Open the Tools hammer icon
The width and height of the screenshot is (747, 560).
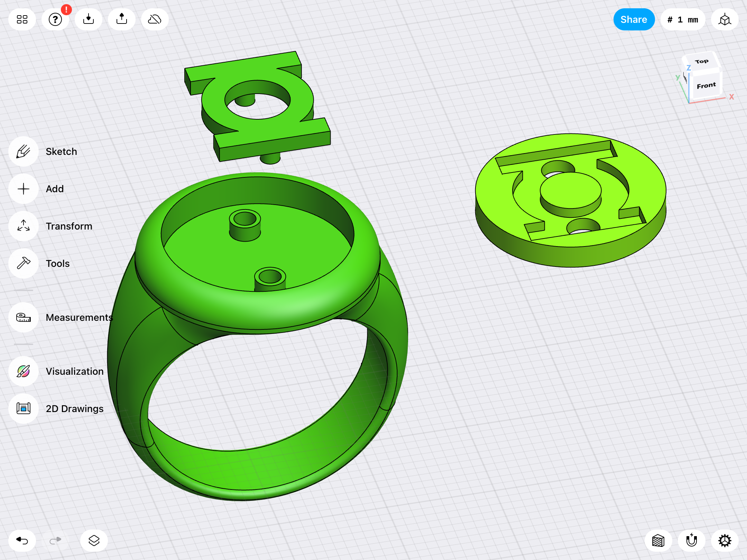point(24,263)
